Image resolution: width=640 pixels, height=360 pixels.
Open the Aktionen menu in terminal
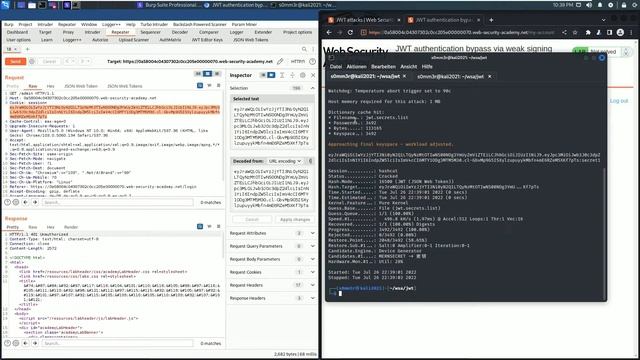tap(356, 67)
